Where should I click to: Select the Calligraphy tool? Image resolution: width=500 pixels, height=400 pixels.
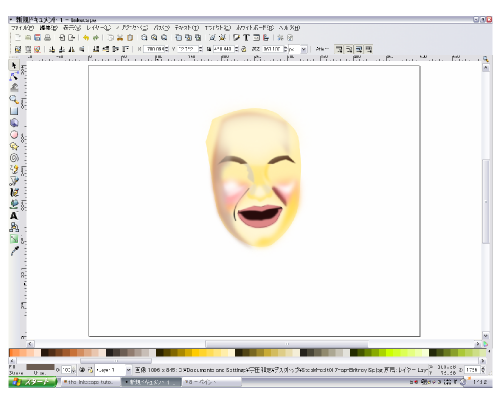coord(14,192)
